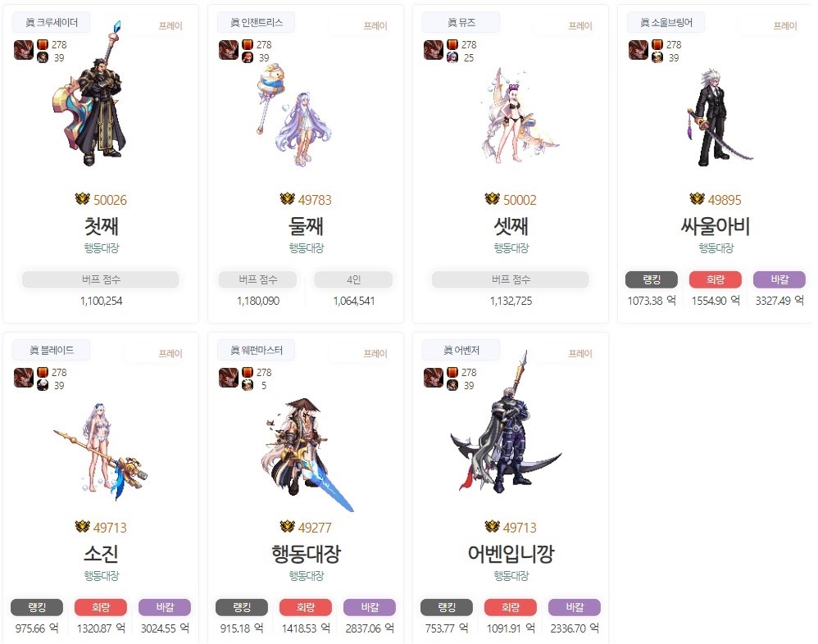Click the portrait icon on the 소울브링어 card
818x644 pixels.
tap(638, 50)
